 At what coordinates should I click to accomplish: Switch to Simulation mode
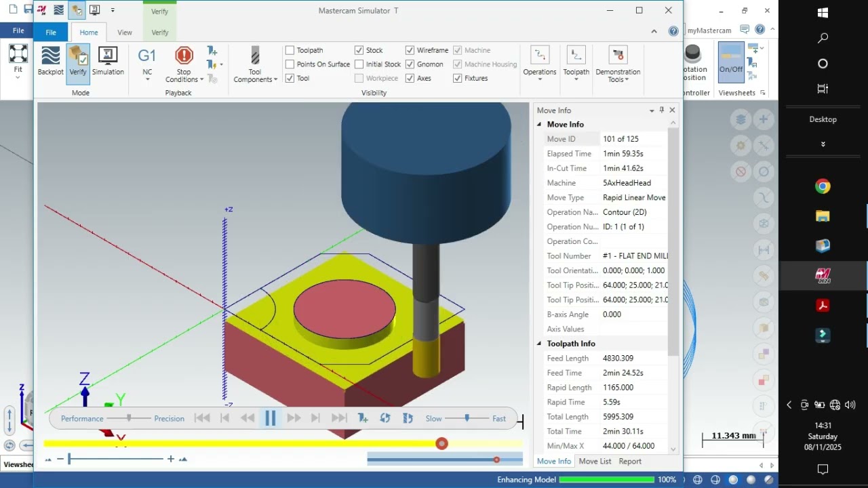point(108,60)
